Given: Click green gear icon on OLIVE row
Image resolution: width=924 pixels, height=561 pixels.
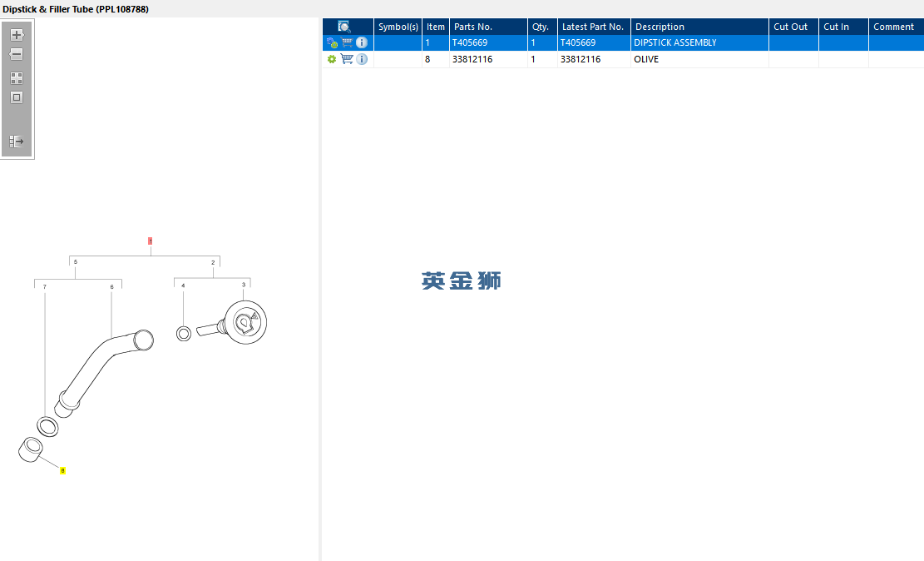Looking at the screenshot, I should point(332,59).
